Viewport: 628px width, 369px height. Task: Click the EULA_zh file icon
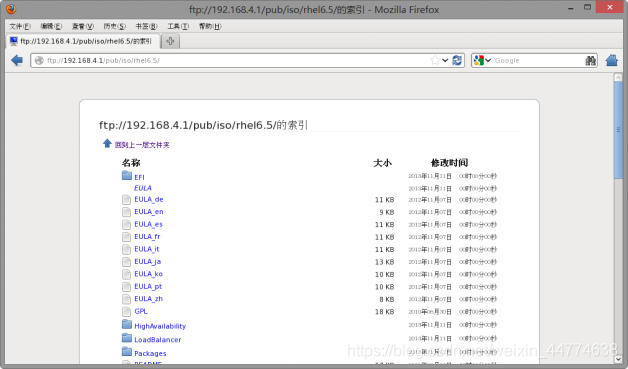tap(127, 299)
